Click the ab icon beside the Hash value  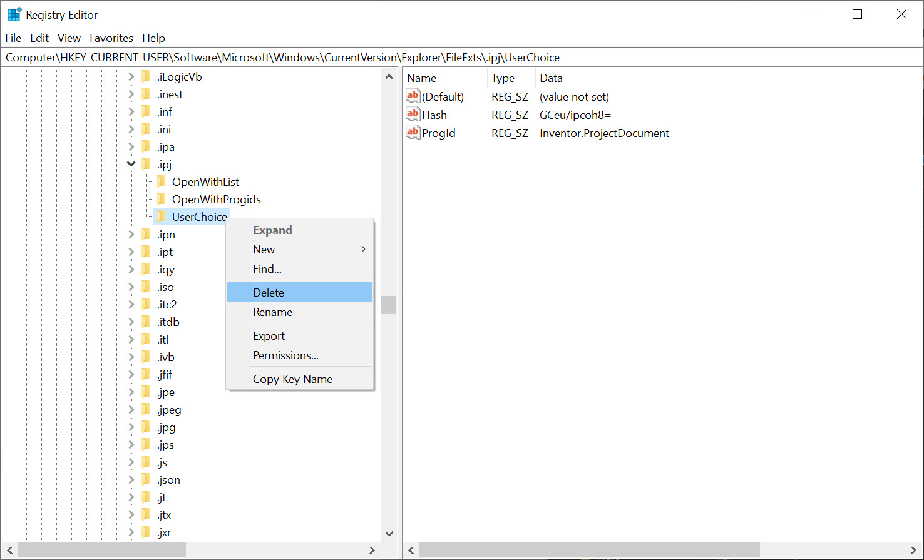tap(413, 114)
